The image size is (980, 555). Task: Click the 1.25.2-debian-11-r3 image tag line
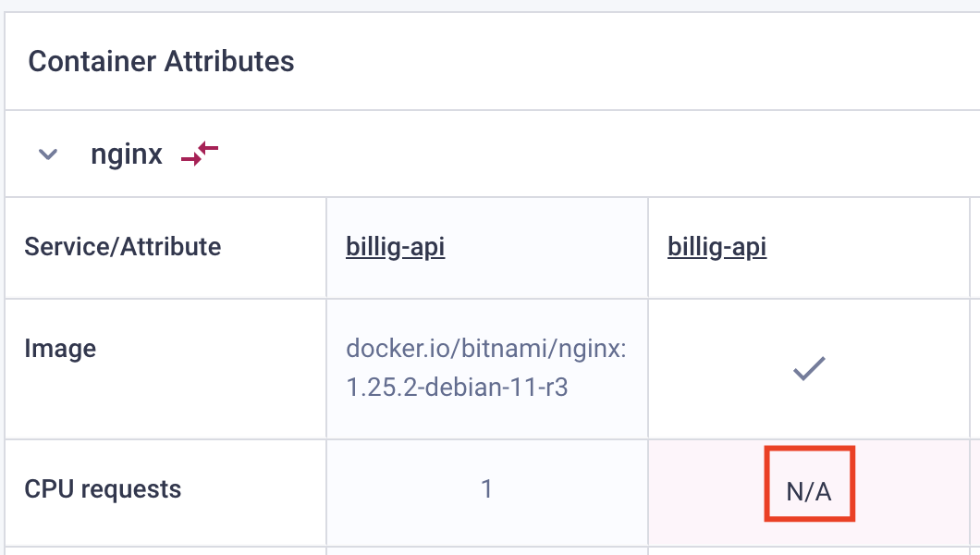[x=457, y=388]
